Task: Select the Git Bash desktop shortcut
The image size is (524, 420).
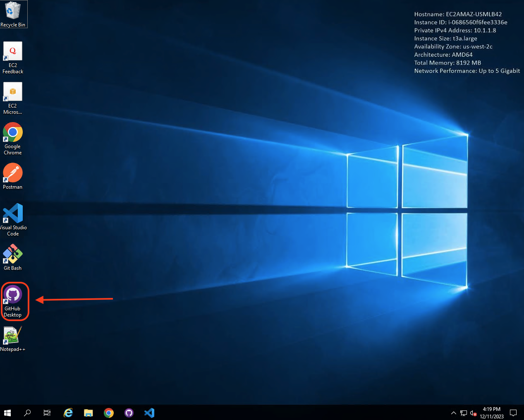Action: (x=13, y=257)
